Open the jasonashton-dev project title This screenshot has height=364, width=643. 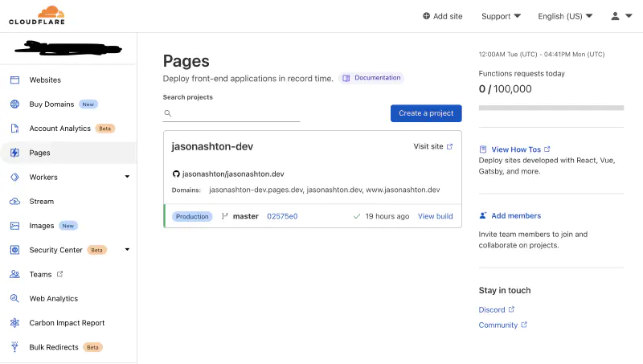coord(212,146)
